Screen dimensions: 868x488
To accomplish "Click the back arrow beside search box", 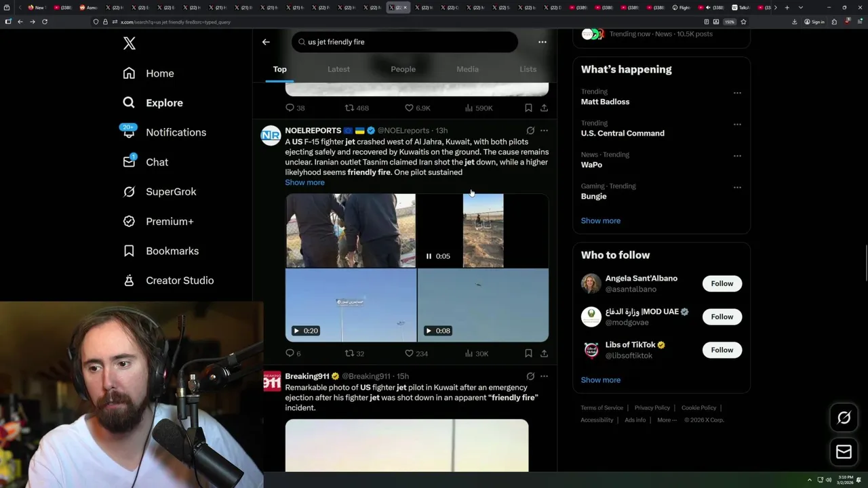I will (266, 42).
